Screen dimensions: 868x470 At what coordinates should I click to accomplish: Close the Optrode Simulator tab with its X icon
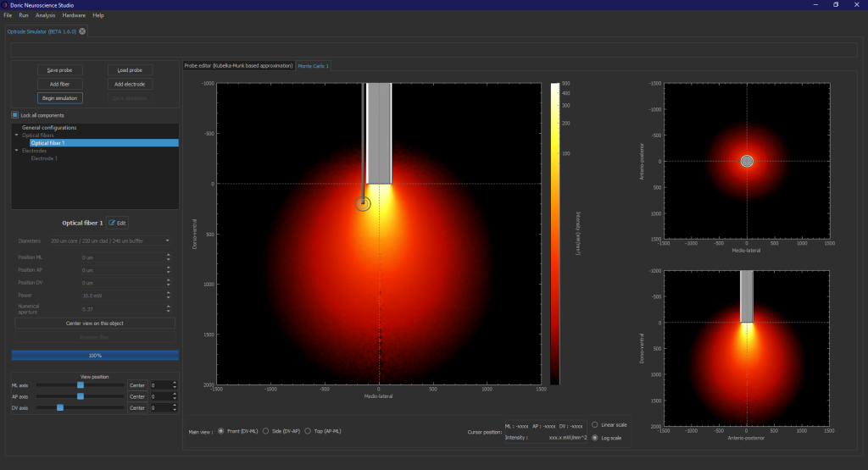tap(82, 31)
